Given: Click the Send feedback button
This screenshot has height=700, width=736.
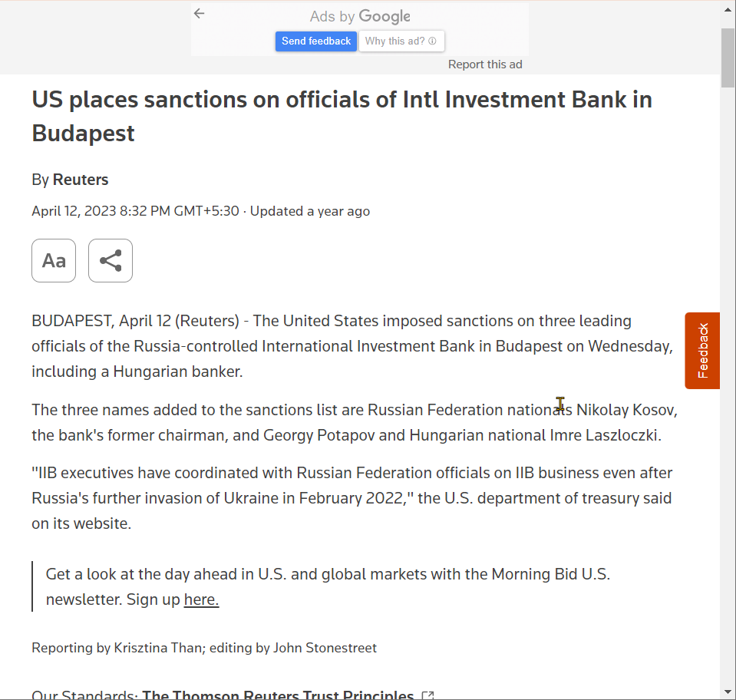Looking at the screenshot, I should (316, 41).
